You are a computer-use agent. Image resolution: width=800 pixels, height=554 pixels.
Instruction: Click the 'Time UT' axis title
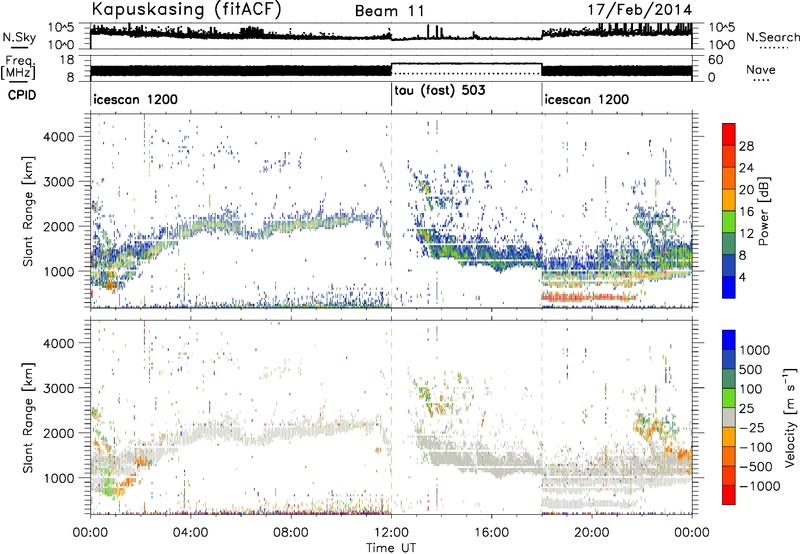coord(391,547)
